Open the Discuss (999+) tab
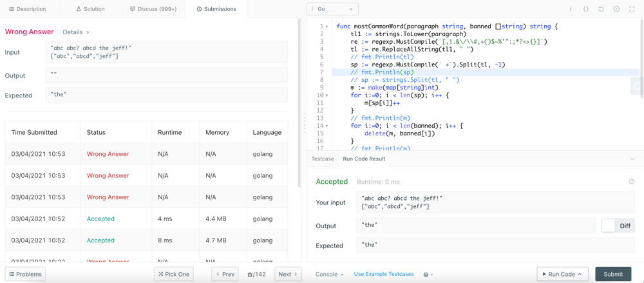Viewport: 644px width, 283px height. pos(153,8)
